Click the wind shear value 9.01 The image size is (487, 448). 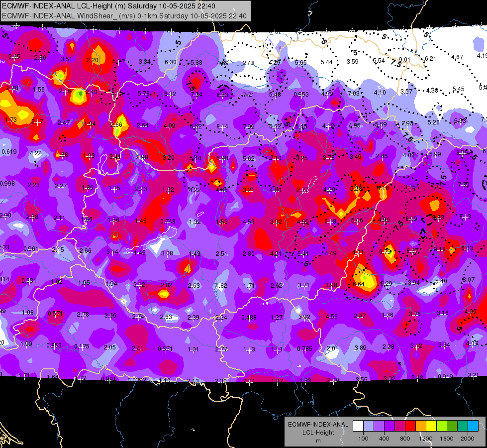coord(404,60)
